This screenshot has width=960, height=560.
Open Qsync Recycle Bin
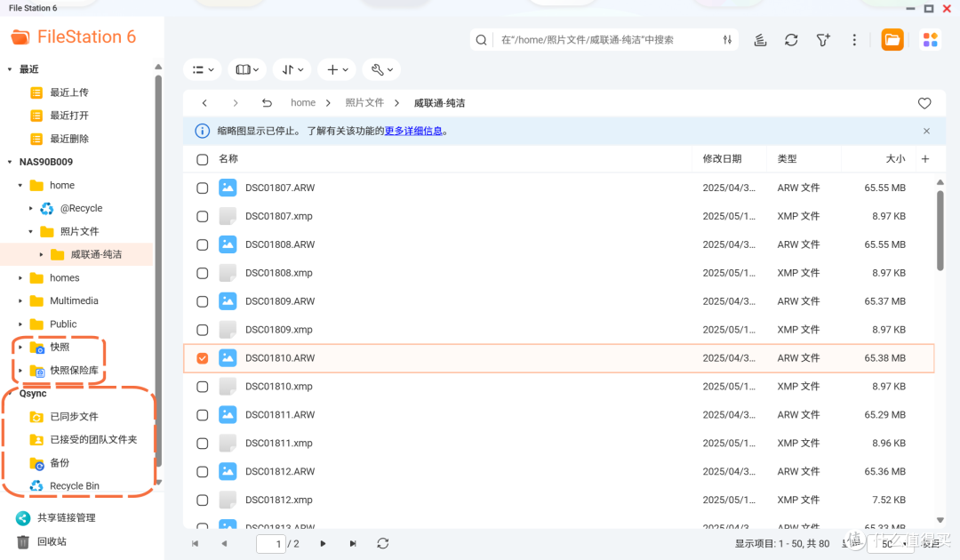point(74,486)
